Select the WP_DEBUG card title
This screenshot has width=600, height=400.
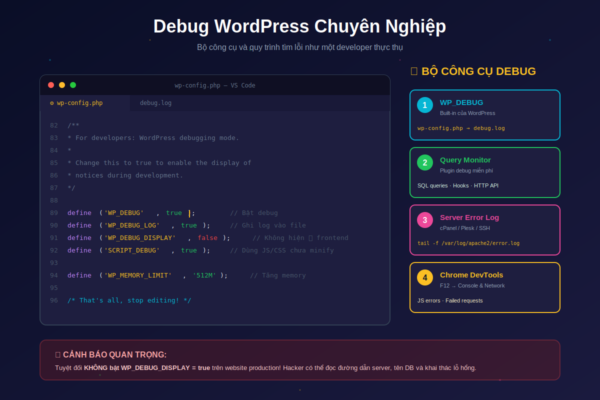[461, 103]
